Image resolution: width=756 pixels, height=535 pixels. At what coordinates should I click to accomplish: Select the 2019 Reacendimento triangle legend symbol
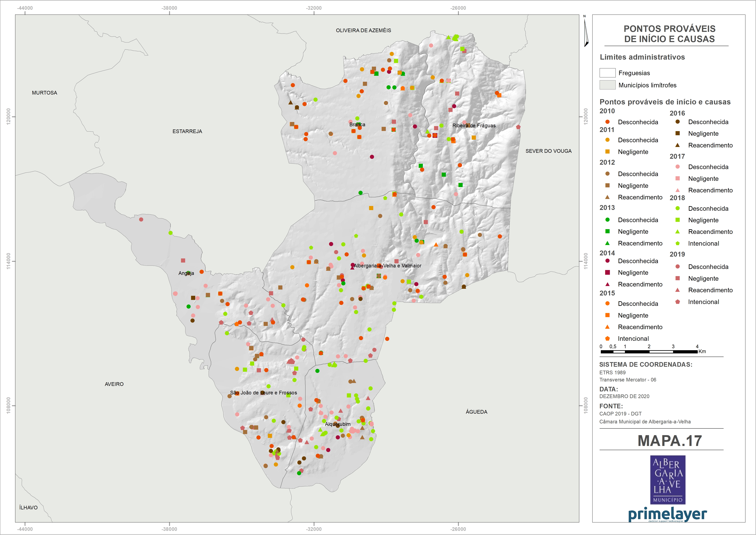point(678,290)
